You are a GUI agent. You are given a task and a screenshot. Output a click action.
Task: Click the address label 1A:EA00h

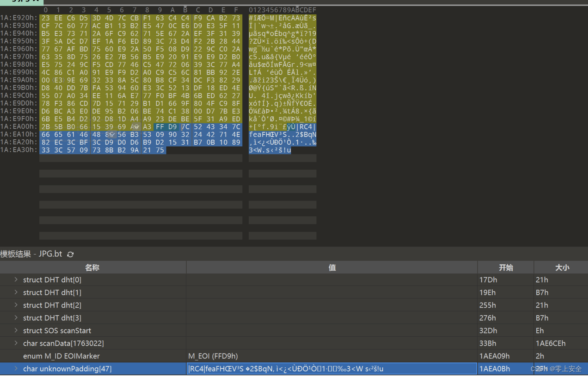coord(19,127)
